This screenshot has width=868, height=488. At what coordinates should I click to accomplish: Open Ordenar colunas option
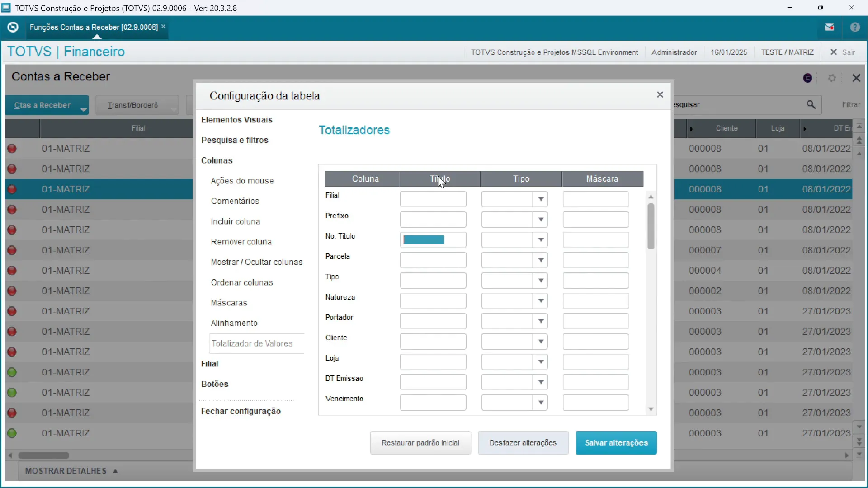241,282
